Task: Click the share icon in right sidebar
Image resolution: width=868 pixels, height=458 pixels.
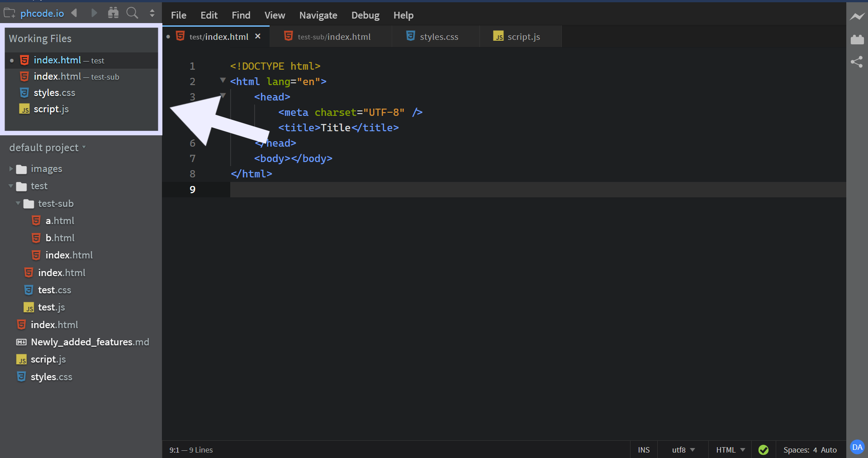Action: click(857, 62)
